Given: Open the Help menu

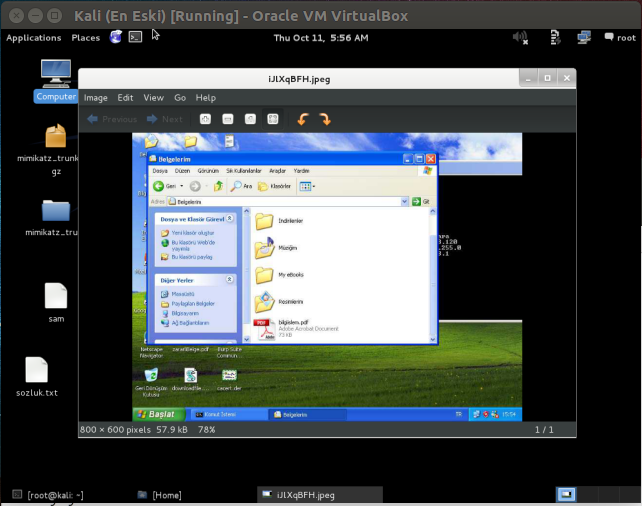Looking at the screenshot, I should pos(206,98).
